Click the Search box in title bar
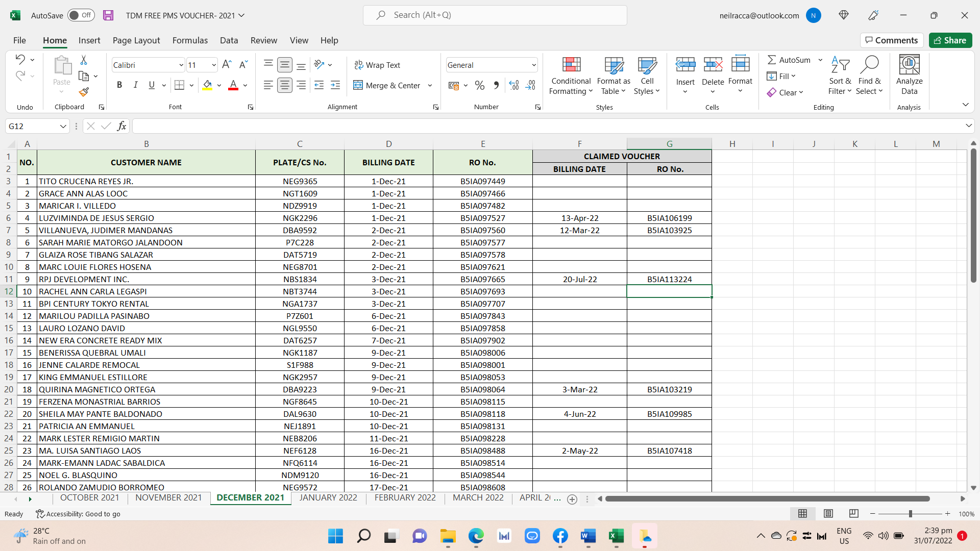980x551 pixels. point(495,15)
